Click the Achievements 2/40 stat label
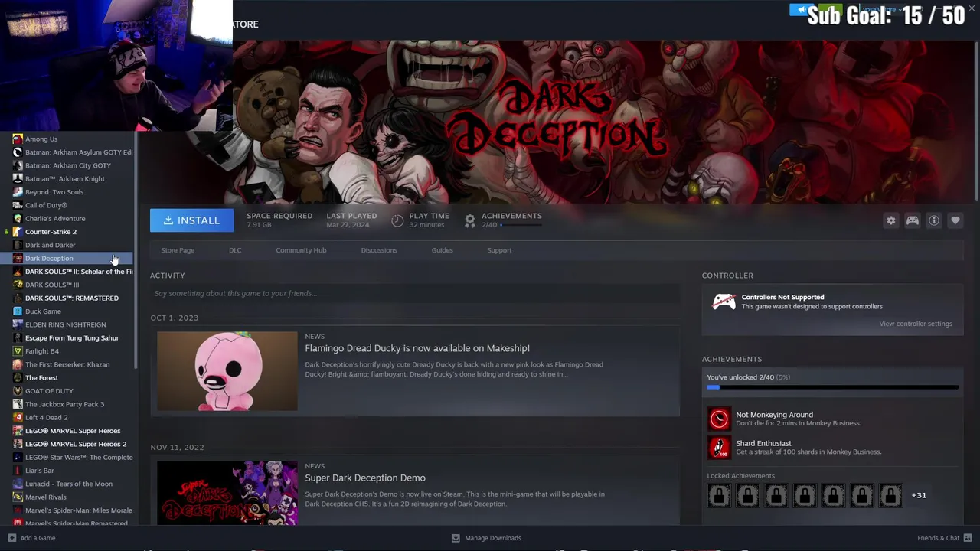980x551 pixels. (511, 220)
